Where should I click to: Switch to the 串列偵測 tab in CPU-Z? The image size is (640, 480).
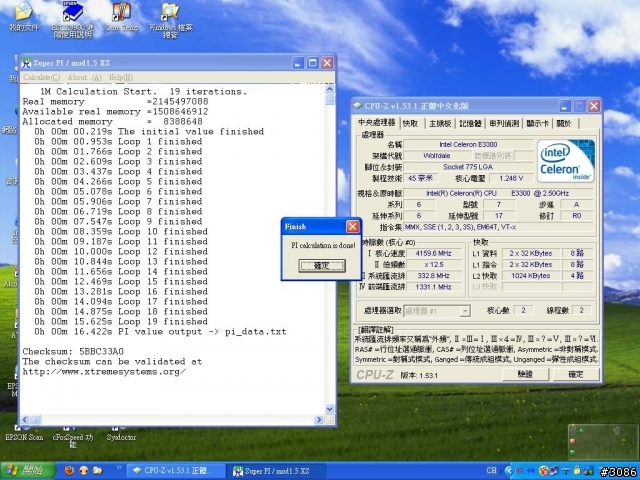(x=504, y=123)
